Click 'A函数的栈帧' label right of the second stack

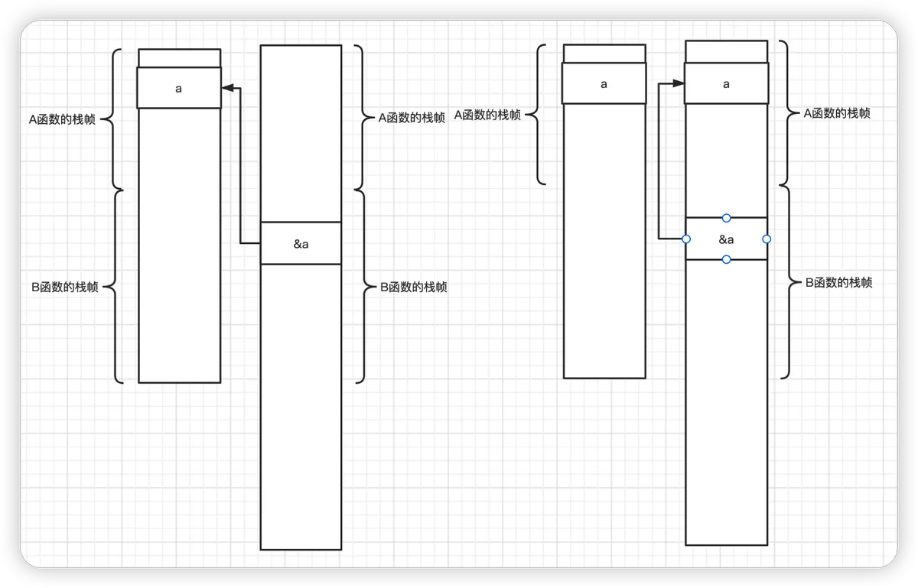[x=412, y=118]
